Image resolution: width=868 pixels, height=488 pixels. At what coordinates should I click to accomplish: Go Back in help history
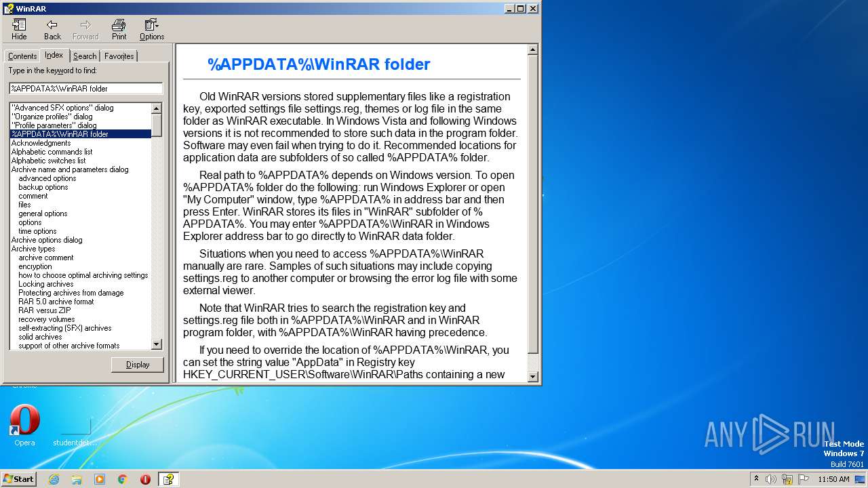pos(52,29)
